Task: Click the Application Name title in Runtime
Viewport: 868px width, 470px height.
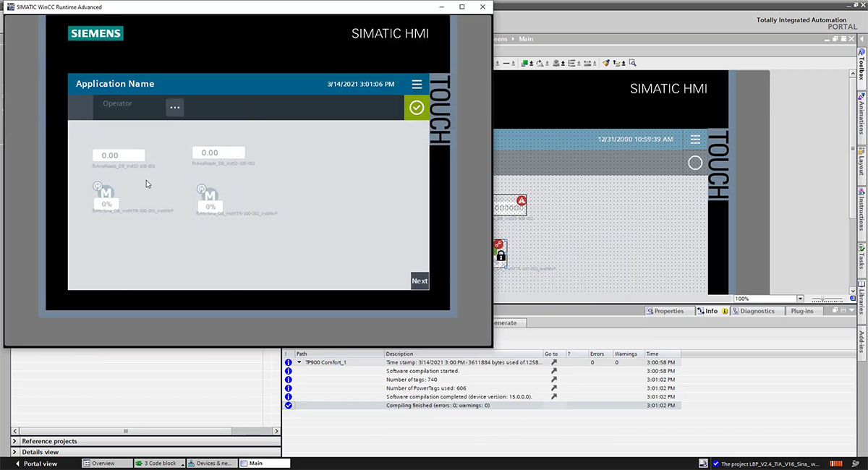Action: click(x=115, y=84)
